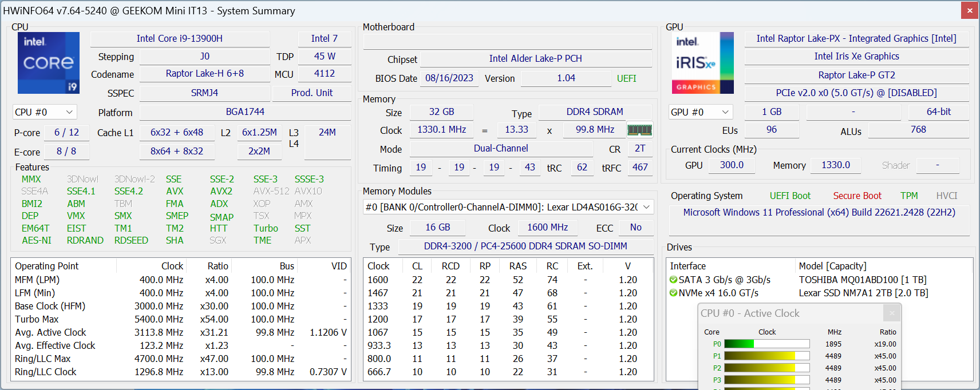
Task: Select the TOSHIBA MQ01ABD100 [1 TB] drive
Action: tap(863, 280)
